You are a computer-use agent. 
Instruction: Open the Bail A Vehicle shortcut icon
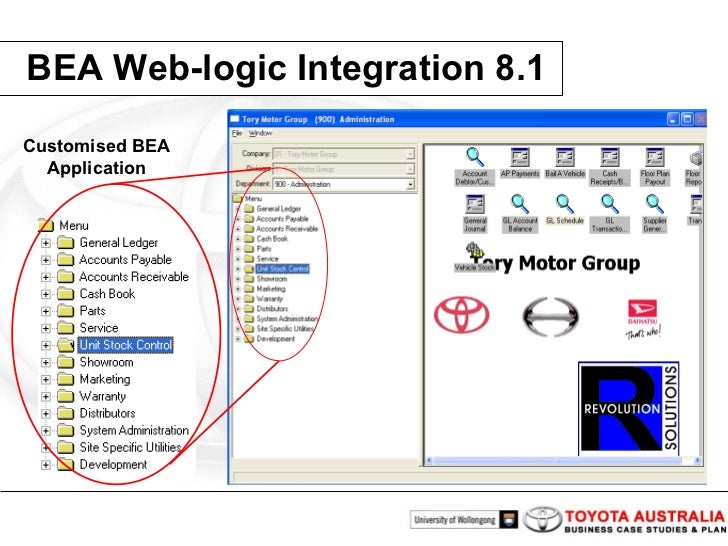tap(565, 157)
